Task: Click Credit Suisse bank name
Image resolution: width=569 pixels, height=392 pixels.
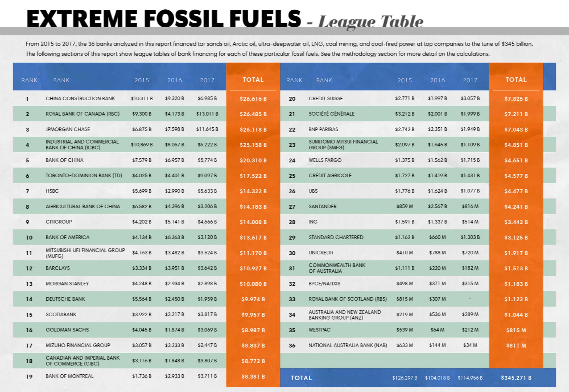Action: pos(325,98)
